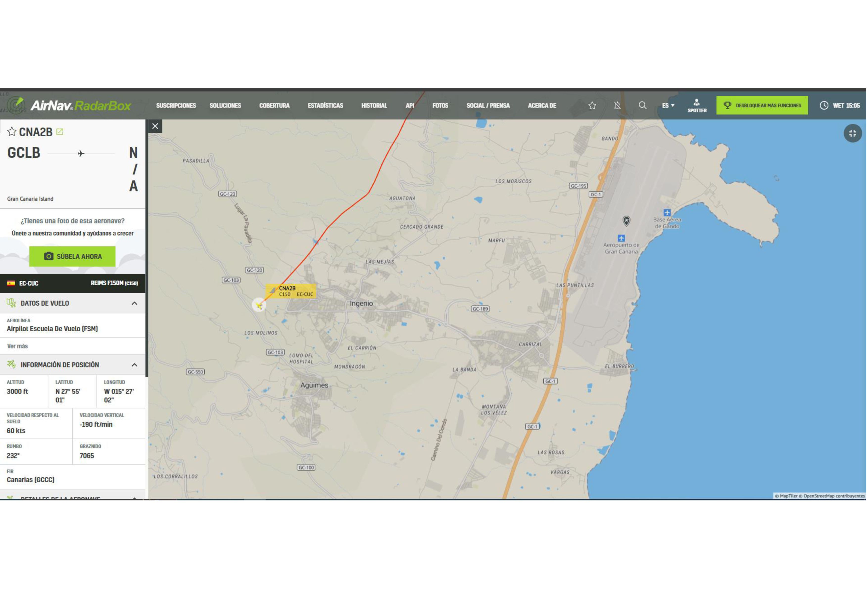
Task: Click the Canarias (GCCC) FIR value
Action: click(x=31, y=480)
